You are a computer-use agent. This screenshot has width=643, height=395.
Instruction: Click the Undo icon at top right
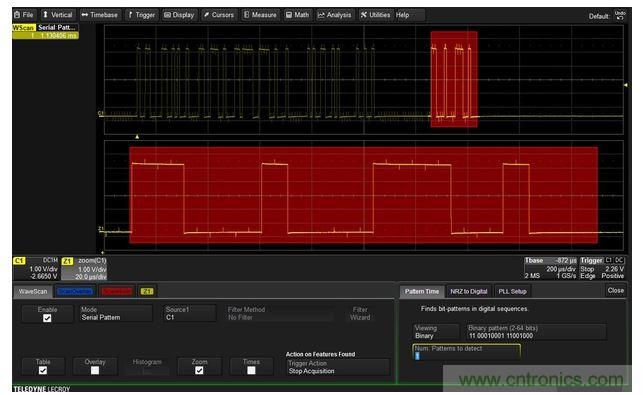click(620, 16)
